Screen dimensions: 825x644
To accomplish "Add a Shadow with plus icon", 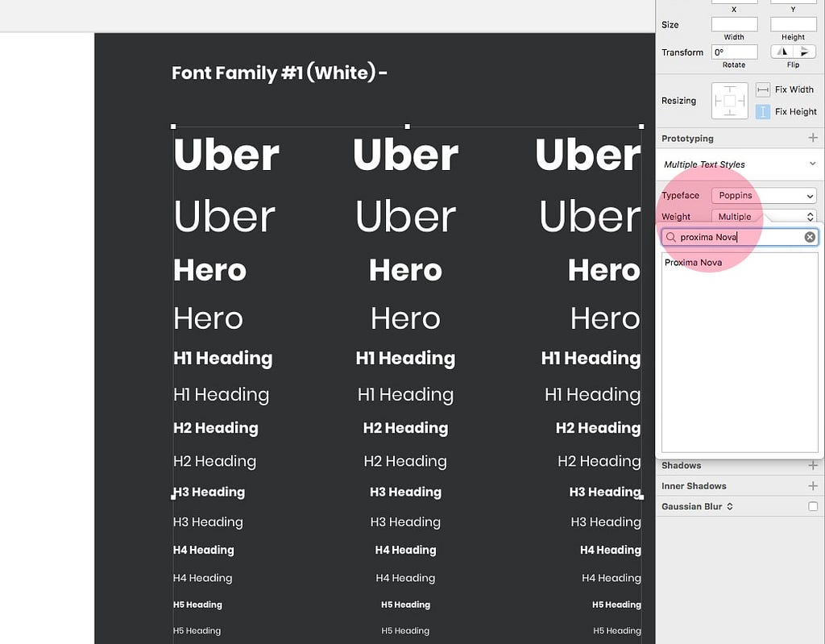I will pos(813,466).
